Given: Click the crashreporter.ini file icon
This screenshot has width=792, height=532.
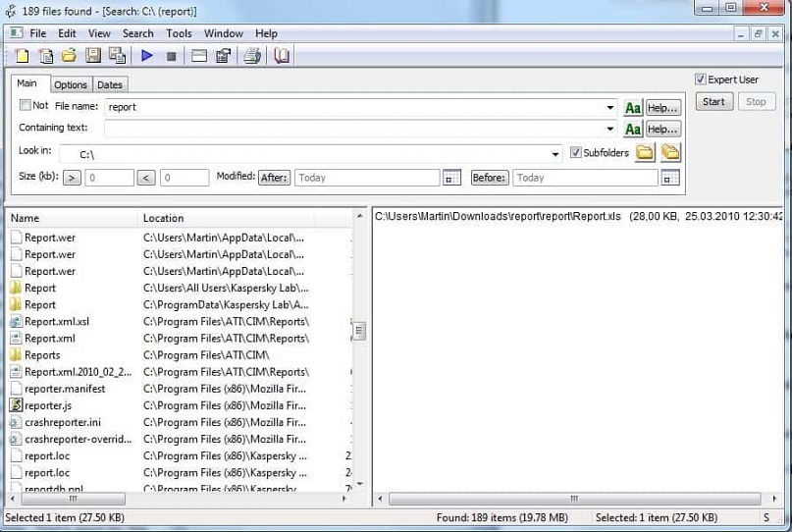Looking at the screenshot, I should tap(16, 422).
